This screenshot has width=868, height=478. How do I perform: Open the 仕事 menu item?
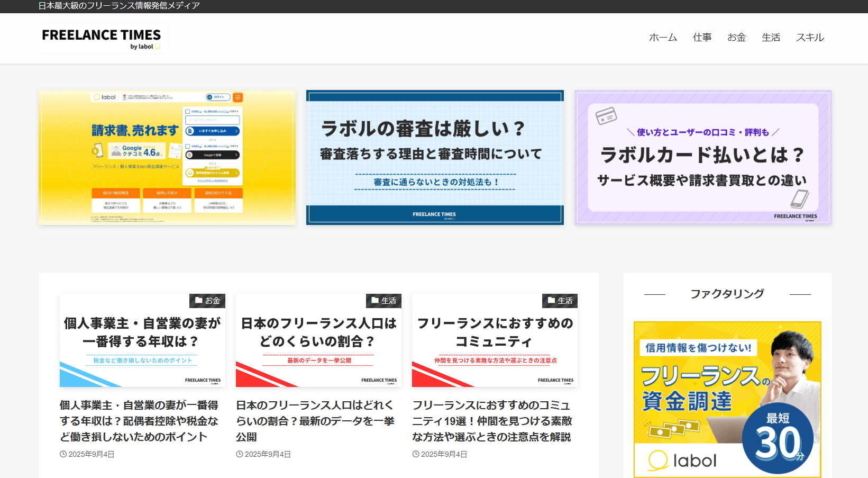[702, 38]
